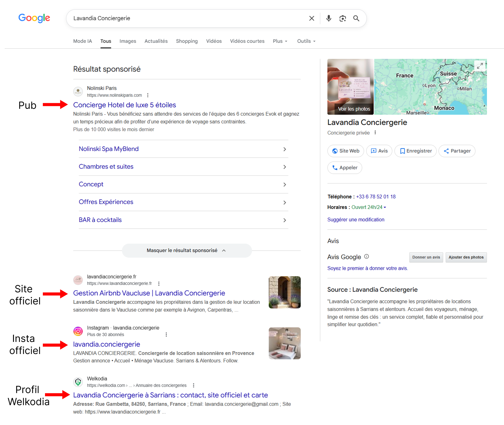The height and width of the screenshot is (425, 504).
Task: Click the Enregistrer button
Action: [416, 151]
